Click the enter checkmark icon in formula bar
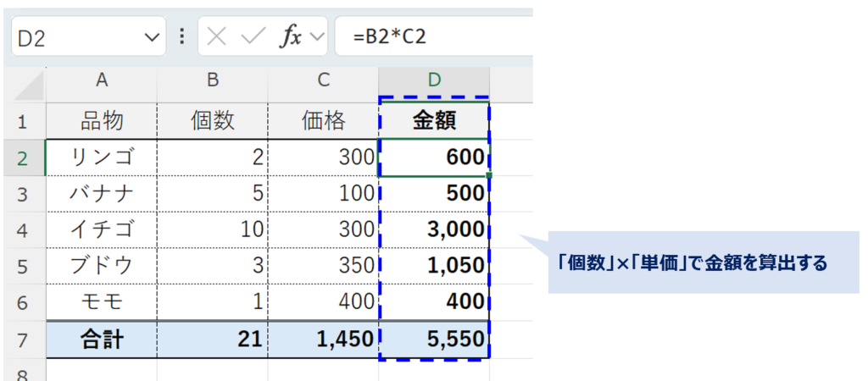 coord(253,37)
